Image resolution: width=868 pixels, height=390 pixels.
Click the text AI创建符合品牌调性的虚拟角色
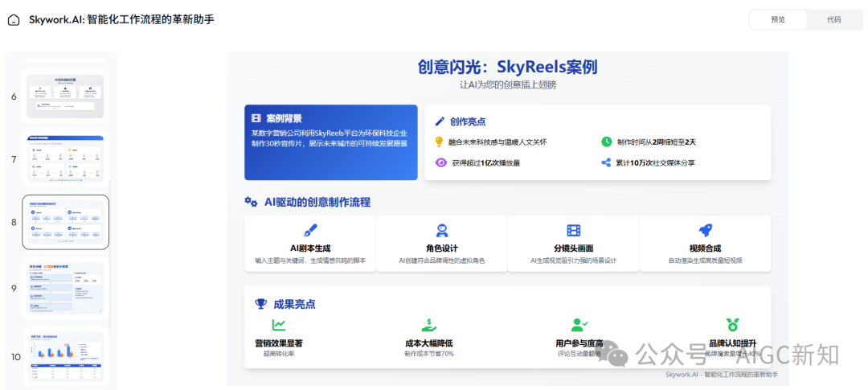coord(442,261)
